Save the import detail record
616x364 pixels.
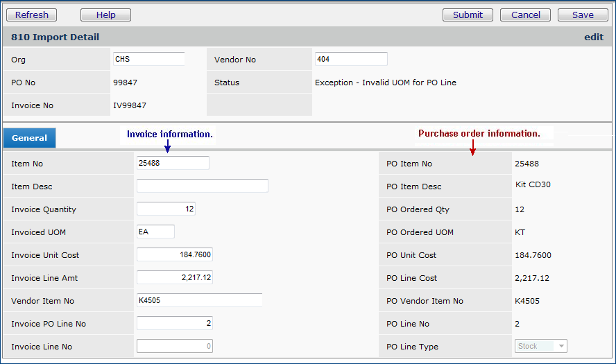click(x=583, y=15)
